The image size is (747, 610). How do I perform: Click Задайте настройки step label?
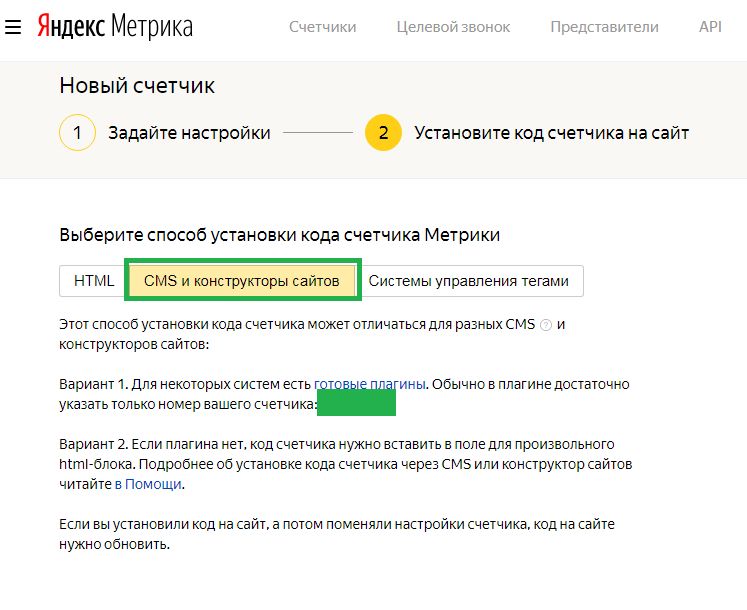pos(189,133)
